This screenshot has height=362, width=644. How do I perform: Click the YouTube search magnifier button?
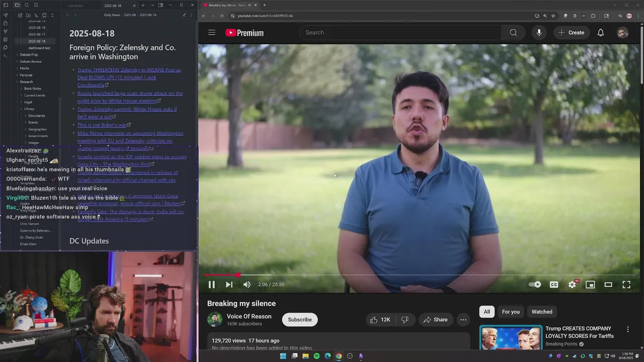[x=513, y=33]
